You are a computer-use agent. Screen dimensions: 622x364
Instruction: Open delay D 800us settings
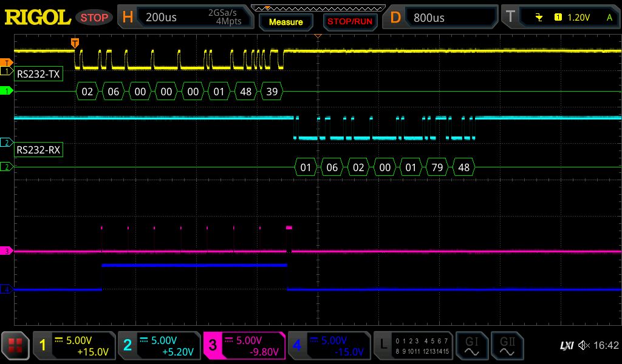point(440,17)
